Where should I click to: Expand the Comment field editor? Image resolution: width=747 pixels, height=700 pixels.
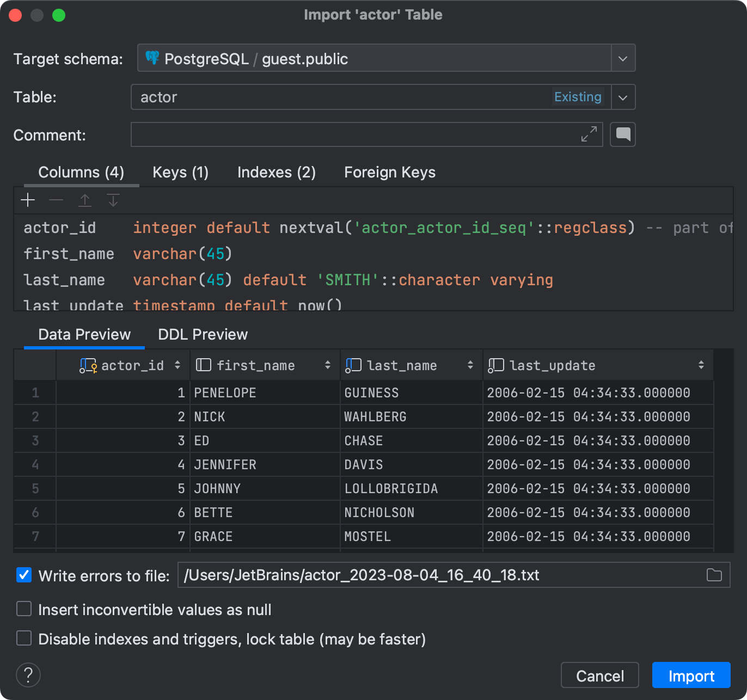(x=589, y=134)
